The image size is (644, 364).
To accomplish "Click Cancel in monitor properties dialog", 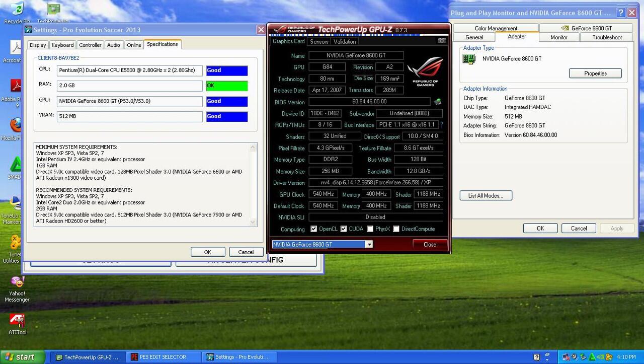I will tap(579, 228).
